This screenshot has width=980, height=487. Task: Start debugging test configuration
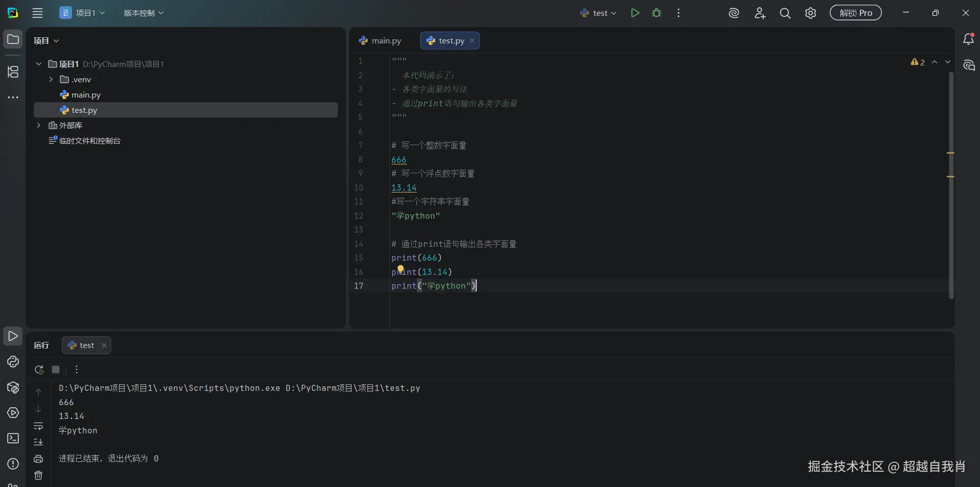657,13
